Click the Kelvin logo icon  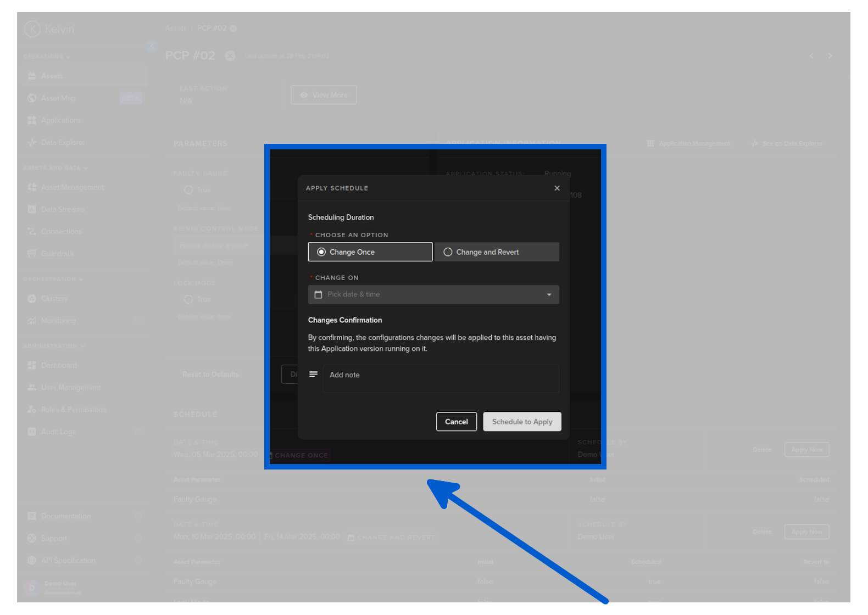(32, 29)
